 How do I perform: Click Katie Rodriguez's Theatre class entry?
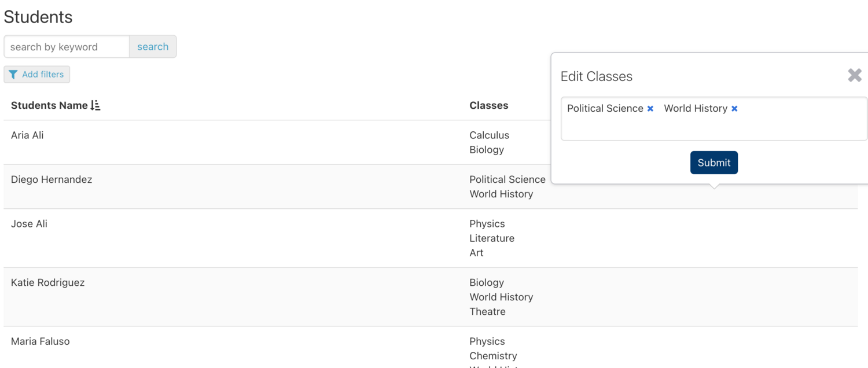tap(487, 311)
